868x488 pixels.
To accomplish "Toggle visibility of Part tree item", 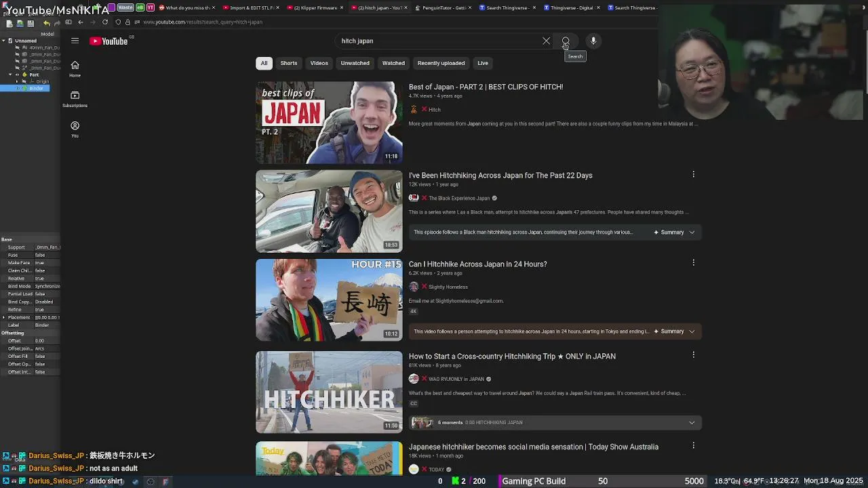I will click(x=17, y=75).
